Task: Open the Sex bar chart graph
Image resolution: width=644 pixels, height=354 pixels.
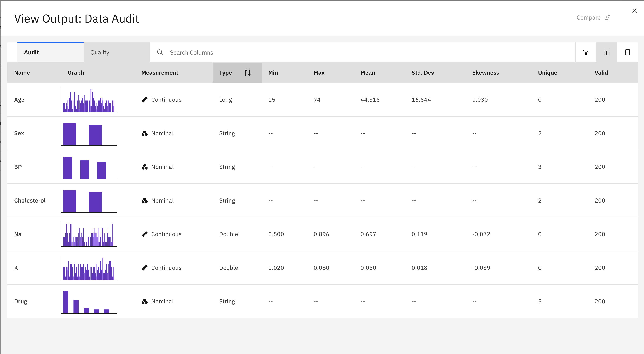Action: 89,133
